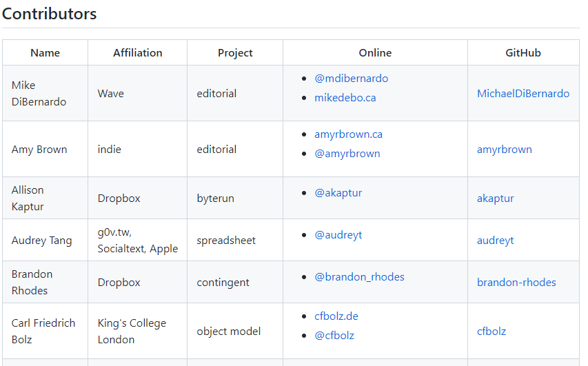
Task: Click the Online column header
Action: (375, 53)
